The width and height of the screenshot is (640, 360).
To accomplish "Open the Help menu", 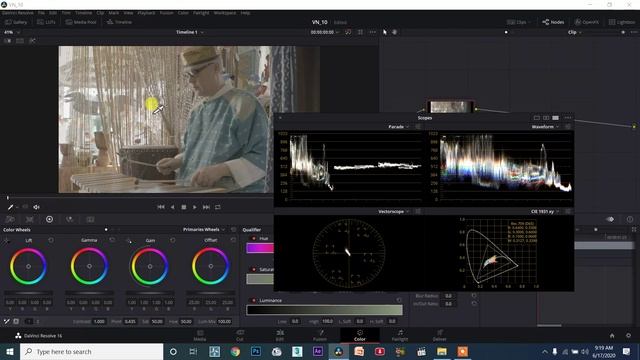I will (245, 13).
